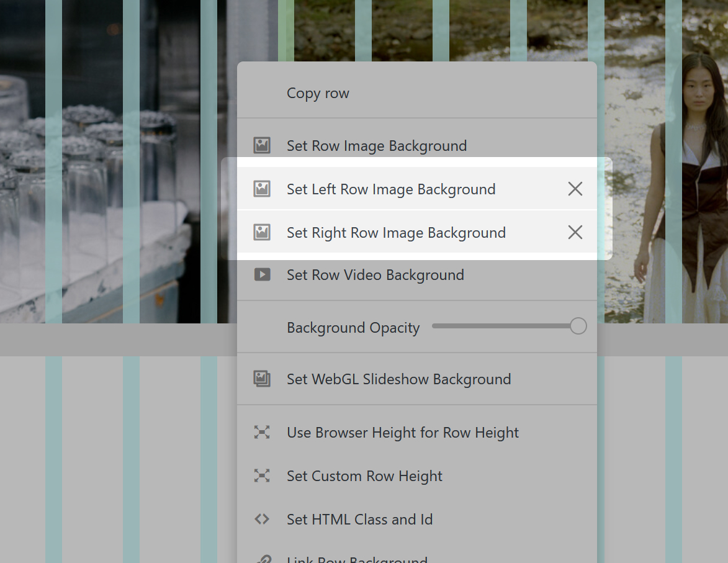
Task: Click the WebGL Slideshow stacked images icon
Action: click(262, 379)
